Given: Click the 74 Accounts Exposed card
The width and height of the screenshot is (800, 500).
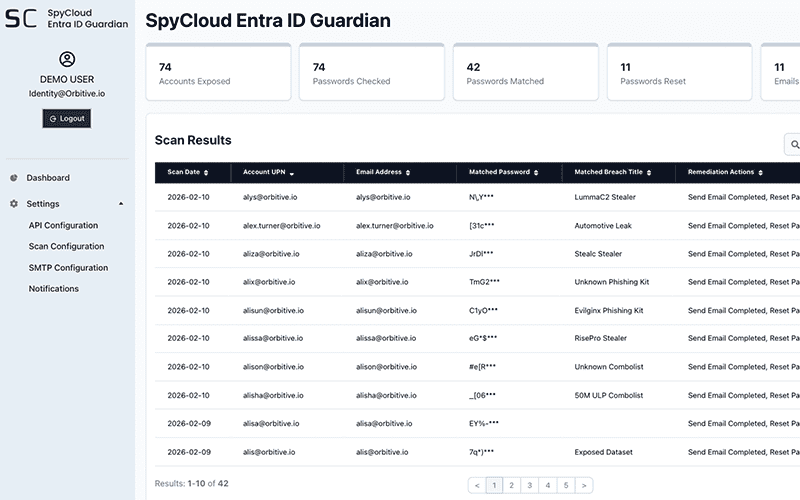Looking at the screenshot, I should coord(218,72).
